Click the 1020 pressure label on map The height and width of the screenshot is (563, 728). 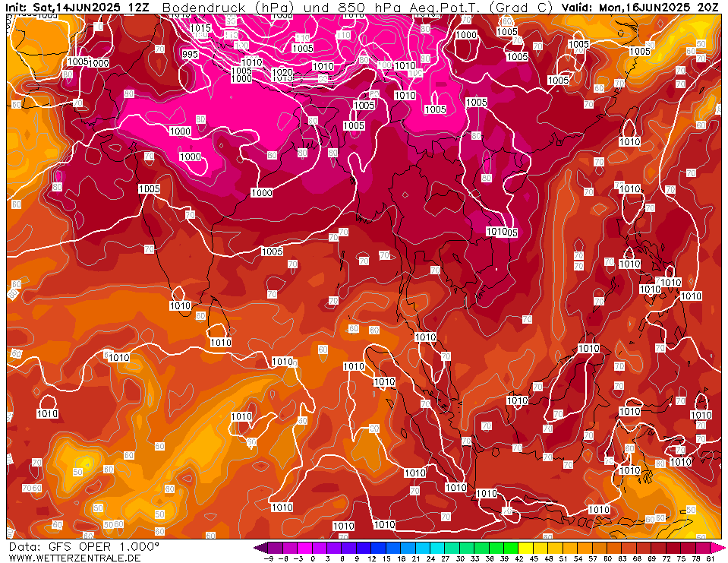point(282,72)
